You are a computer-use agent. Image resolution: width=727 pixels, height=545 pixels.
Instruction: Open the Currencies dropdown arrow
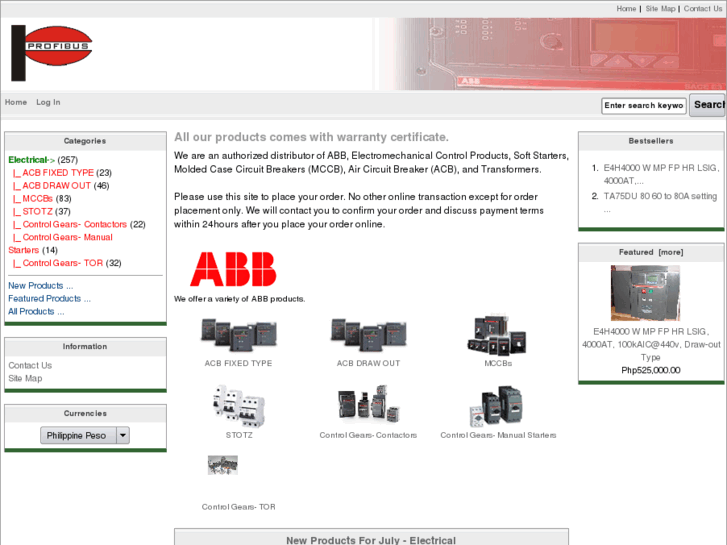click(x=123, y=435)
